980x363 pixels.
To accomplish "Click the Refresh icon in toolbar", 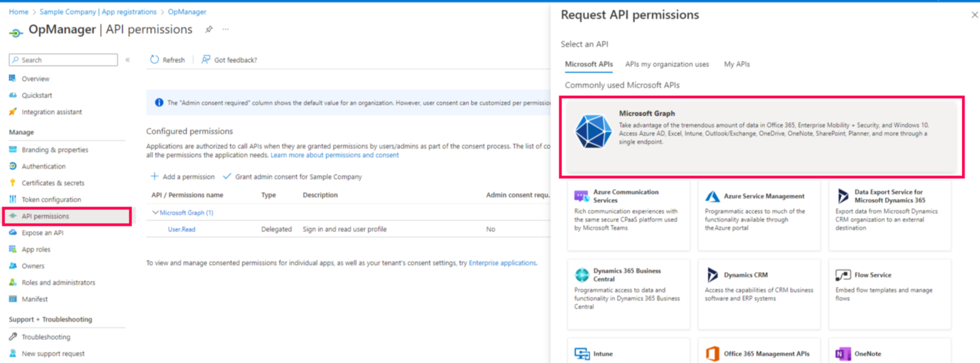I will (154, 60).
